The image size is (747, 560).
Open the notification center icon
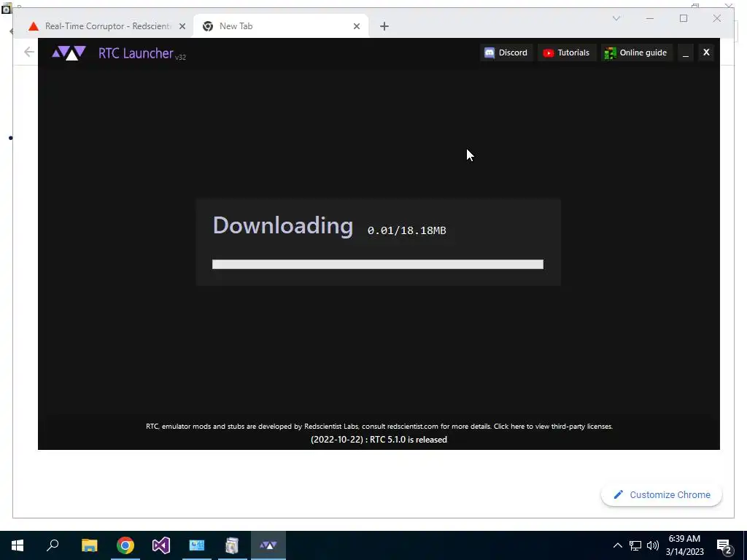(724, 545)
